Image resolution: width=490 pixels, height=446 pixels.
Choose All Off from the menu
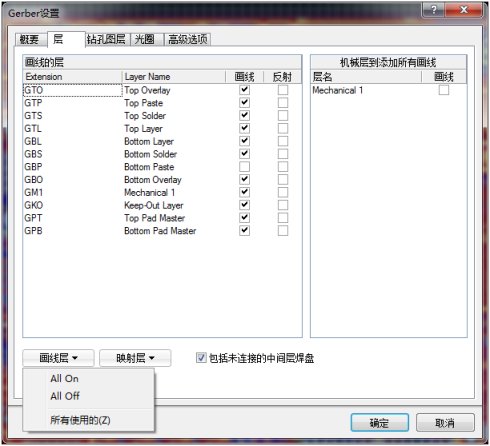point(65,396)
